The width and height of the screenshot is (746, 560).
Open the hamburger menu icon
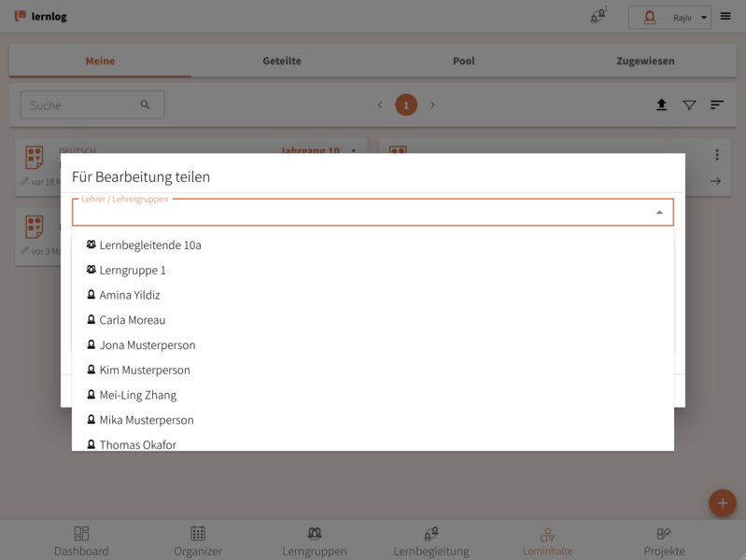pyautogui.click(x=725, y=17)
